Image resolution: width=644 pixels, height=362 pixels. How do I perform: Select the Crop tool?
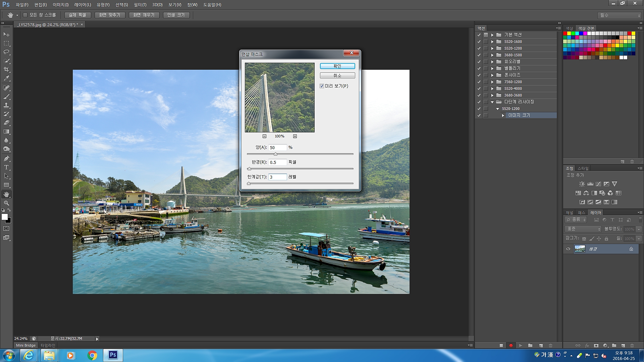tap(6, 69)
